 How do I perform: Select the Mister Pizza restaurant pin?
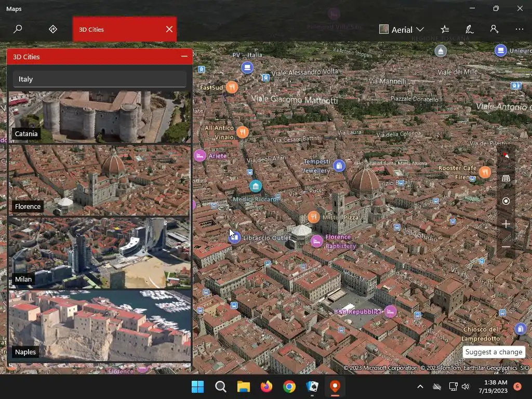(313, 217)
